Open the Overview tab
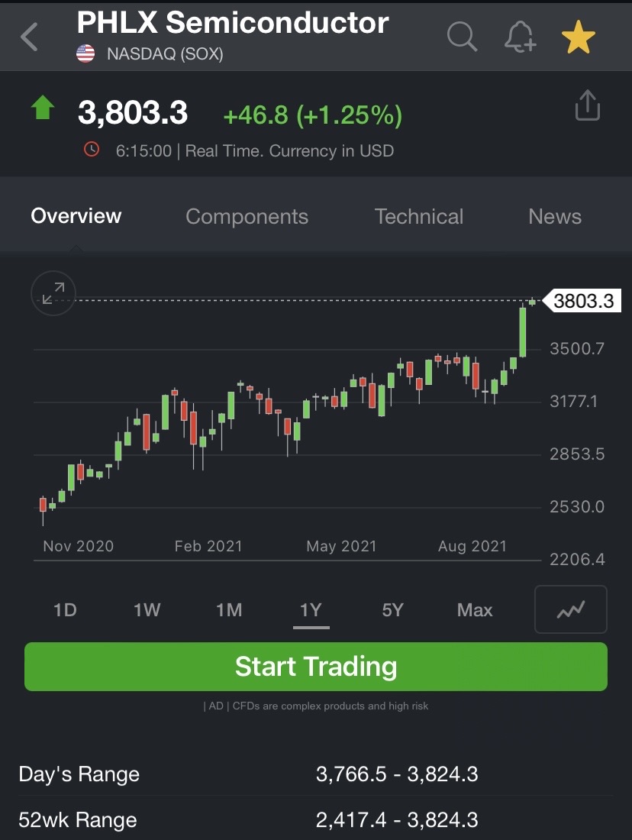Image resolution: width=632 pixels, height=840 pixels. 76,216
